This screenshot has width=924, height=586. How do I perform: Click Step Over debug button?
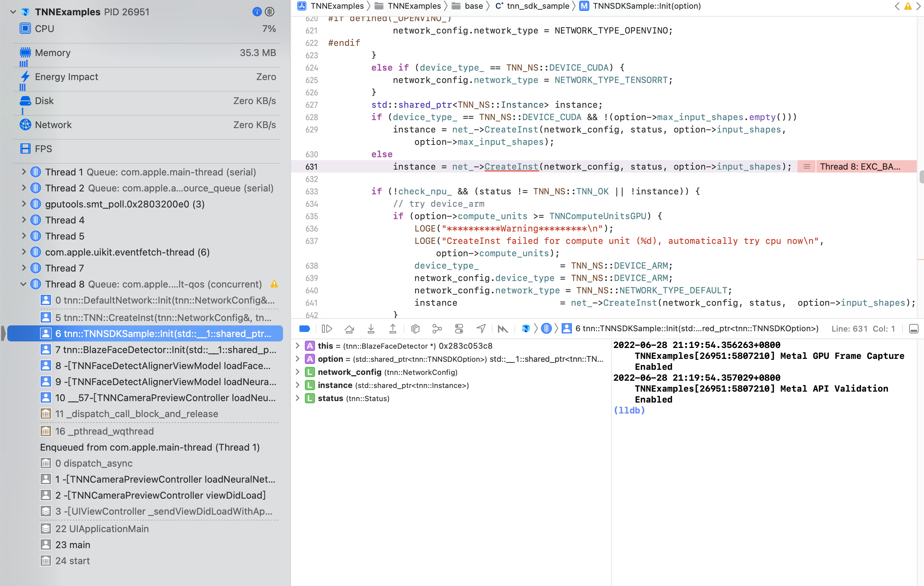click(x=349, y=329)
